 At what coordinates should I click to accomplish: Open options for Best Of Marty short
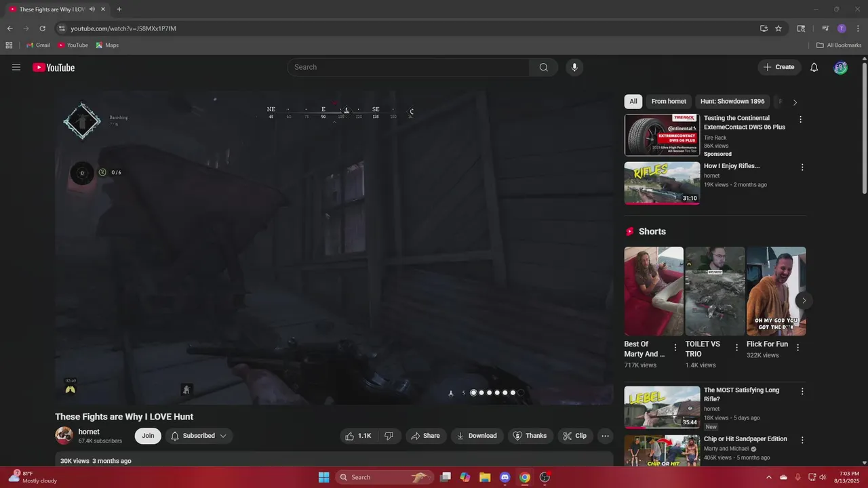pyautogui.click(x=675, y=348)
